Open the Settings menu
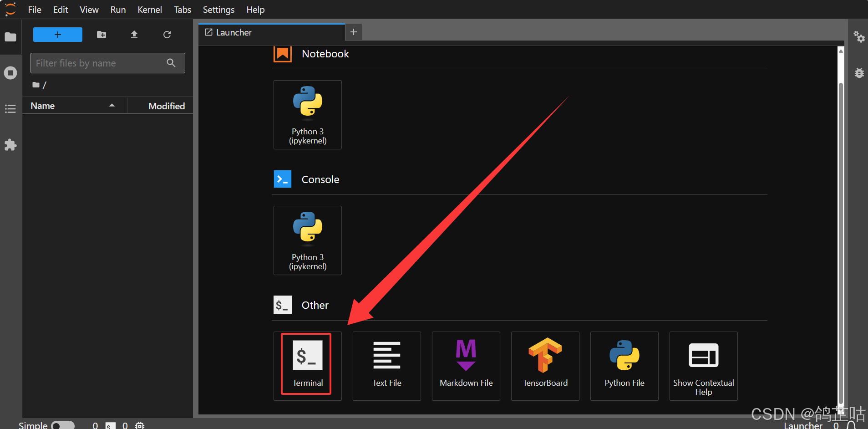 [x=218, y=10]
